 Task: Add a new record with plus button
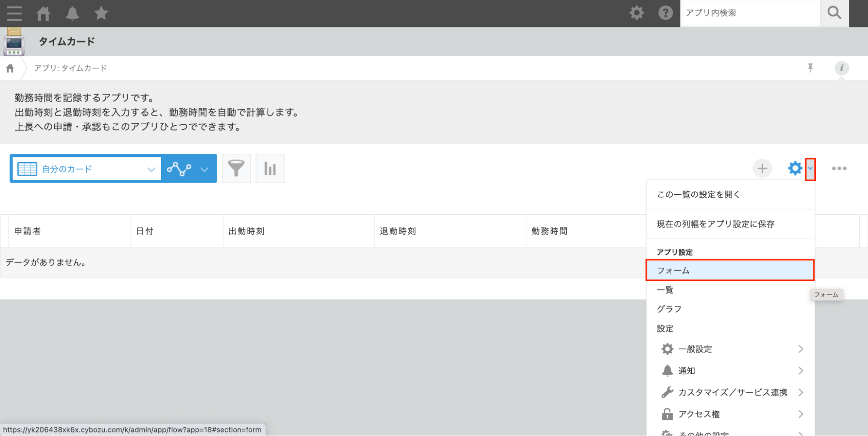[762, 168]
